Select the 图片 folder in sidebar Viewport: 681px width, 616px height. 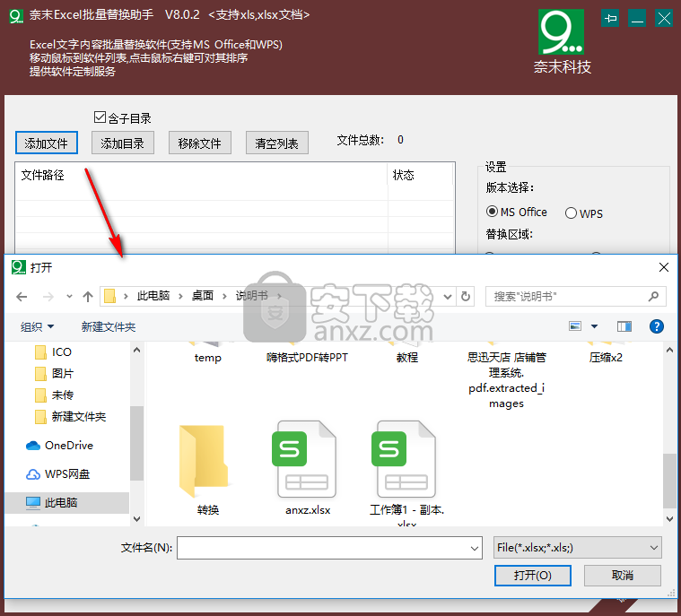(x=55, y=373)
